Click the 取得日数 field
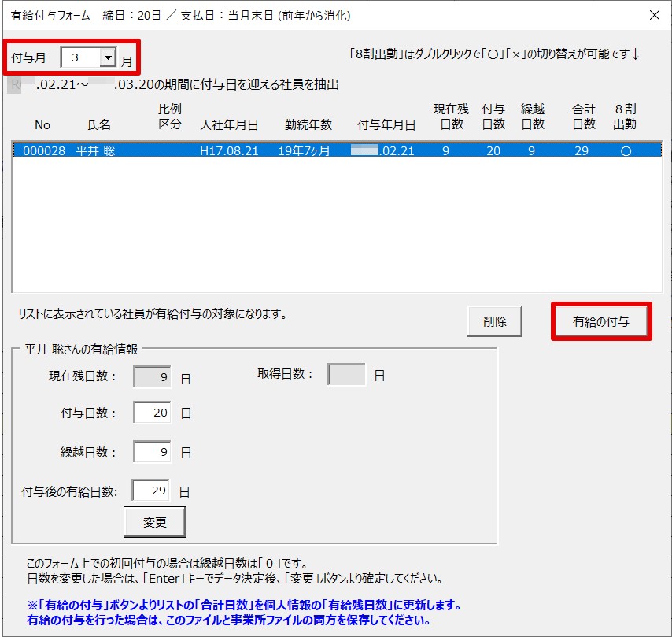 tap(346, 375)
